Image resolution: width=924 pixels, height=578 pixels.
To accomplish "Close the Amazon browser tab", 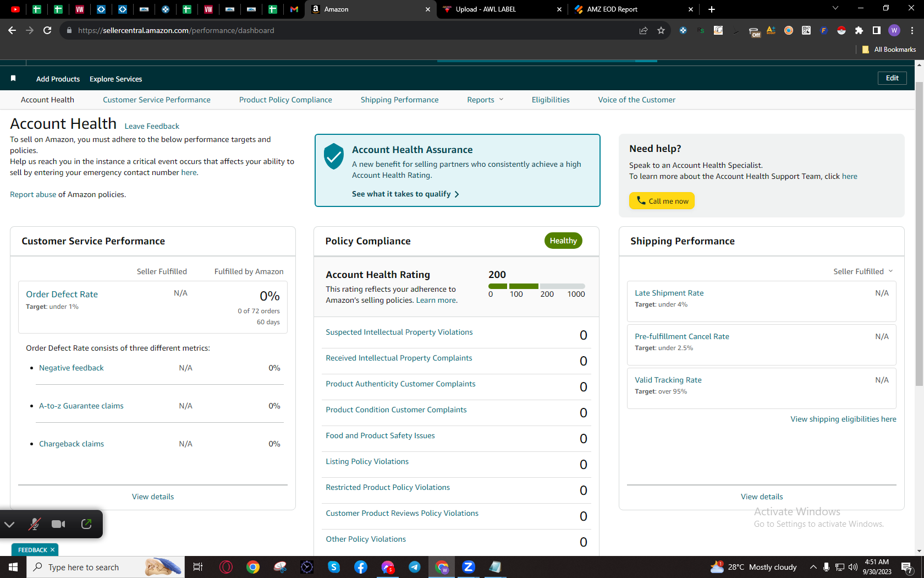I will (428, 9).
